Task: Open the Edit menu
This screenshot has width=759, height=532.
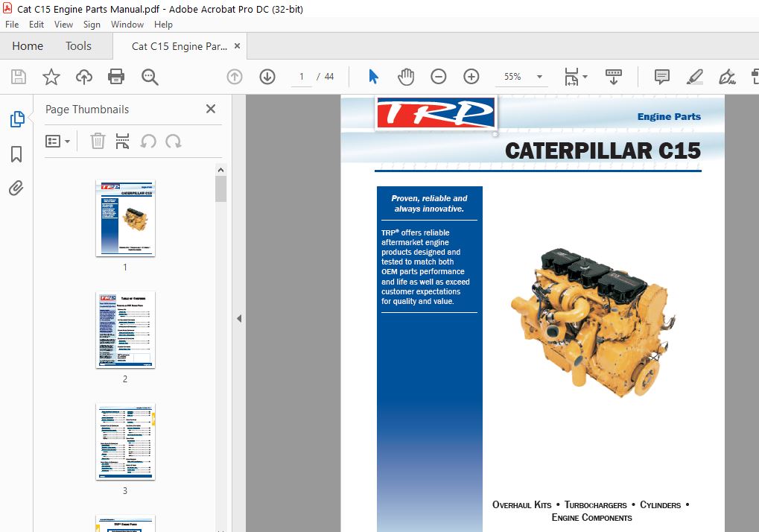Action: click(x=36, y=24)
